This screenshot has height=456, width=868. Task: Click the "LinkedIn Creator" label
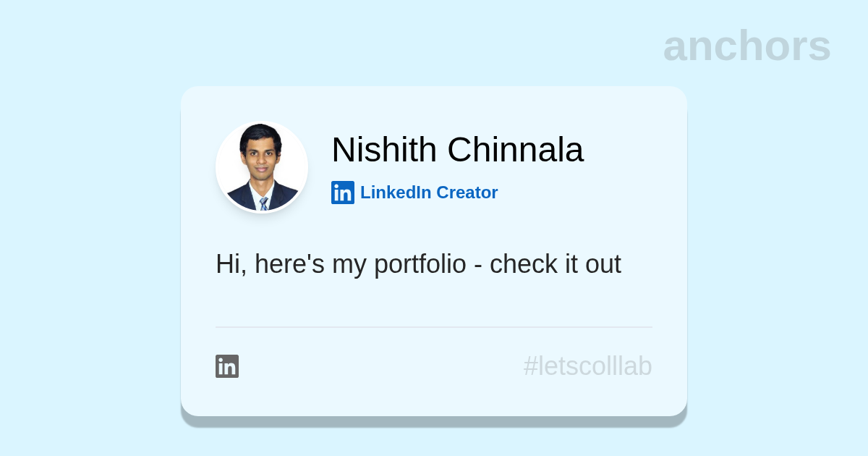(x=429, y=193)
